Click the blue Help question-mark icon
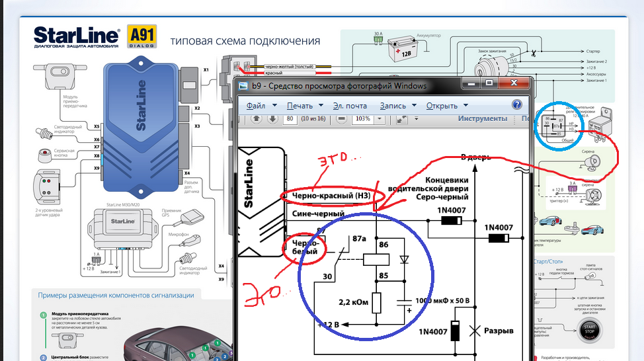644x361 pixels. (517, 104)
